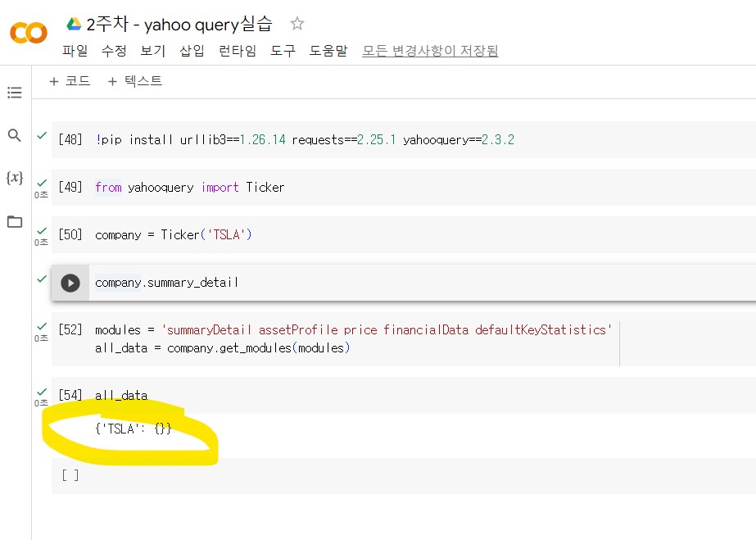The width and height of the screenshot is (756, 540).
Task: Click the green checkmark beside cell [52]
Action: tap(42, 326)
